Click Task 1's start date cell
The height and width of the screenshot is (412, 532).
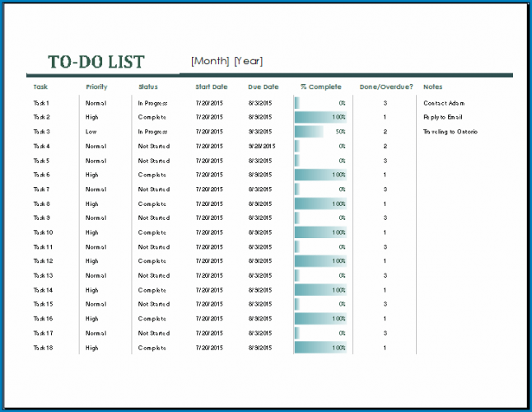click(x=209, y=103)
